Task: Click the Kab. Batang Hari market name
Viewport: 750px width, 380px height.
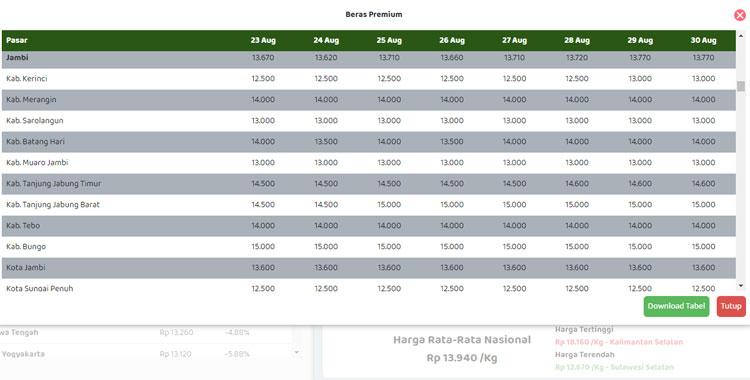Action: (35, 142)
